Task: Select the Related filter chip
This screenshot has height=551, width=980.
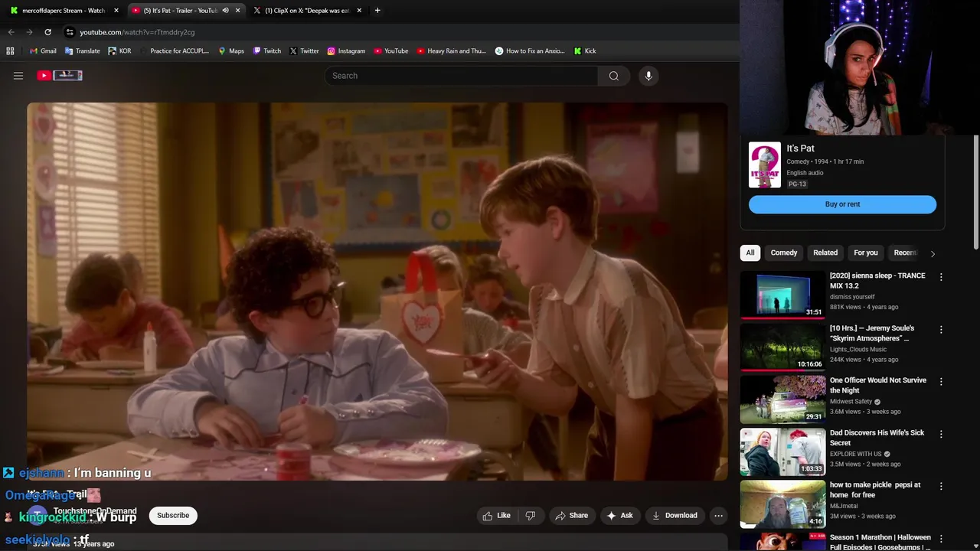Action: click(825, 253)
